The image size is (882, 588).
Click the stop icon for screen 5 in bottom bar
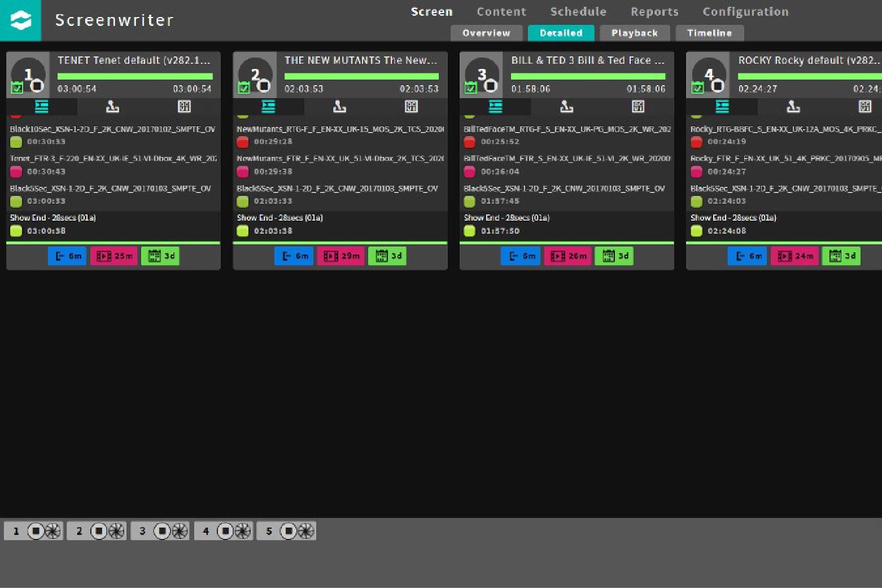(288, 531)
